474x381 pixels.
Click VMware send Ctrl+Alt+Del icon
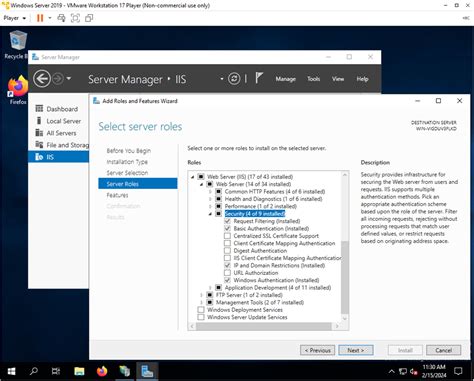point(61,18)
